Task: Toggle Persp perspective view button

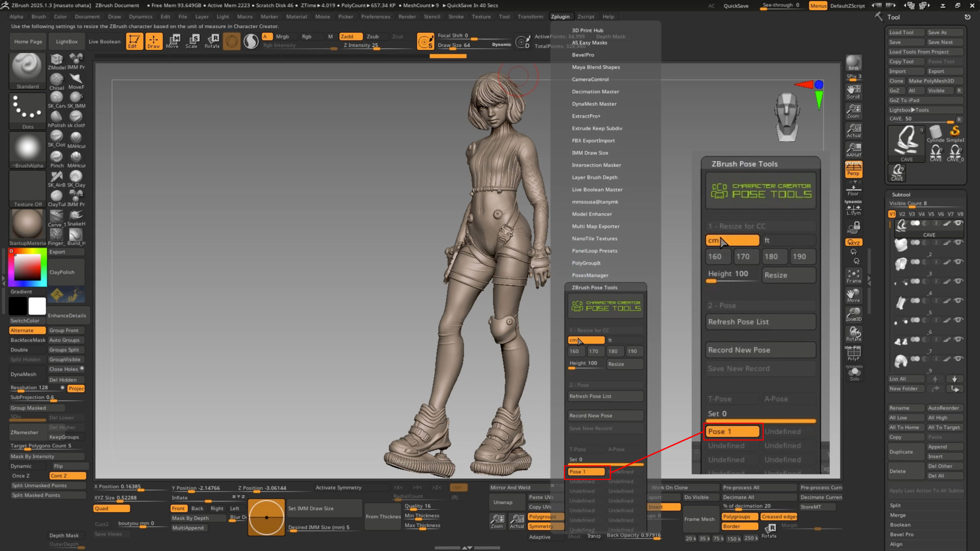Action: click(x=853, y=170)
